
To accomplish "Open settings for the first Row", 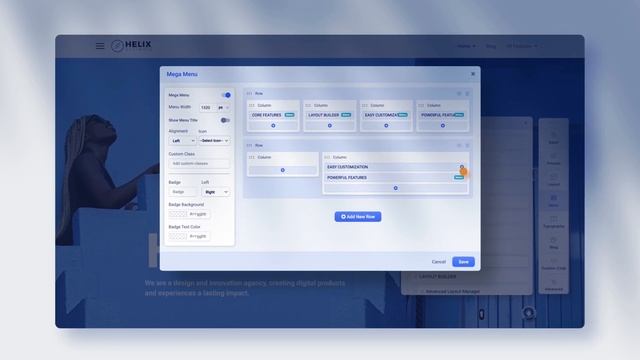I will 459,93.
